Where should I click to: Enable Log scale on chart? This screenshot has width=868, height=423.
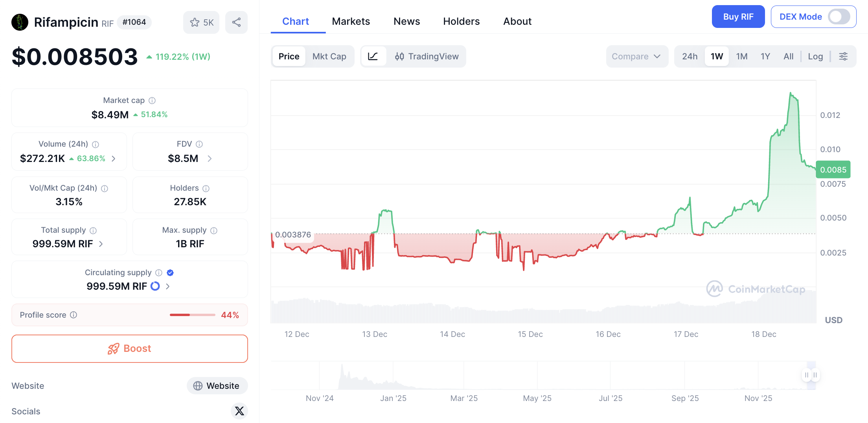815,56
